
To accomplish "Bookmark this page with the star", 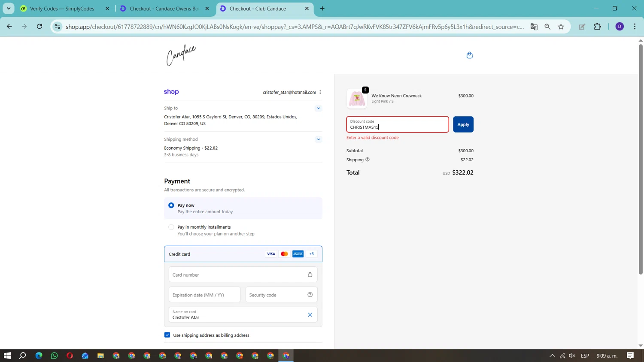I will point(561,27).
